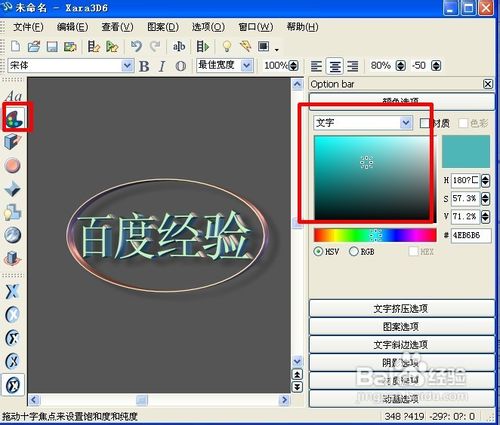Adjust the 100% font size stepper
This screenshot has height=425, width=500.
pos(293,66)
